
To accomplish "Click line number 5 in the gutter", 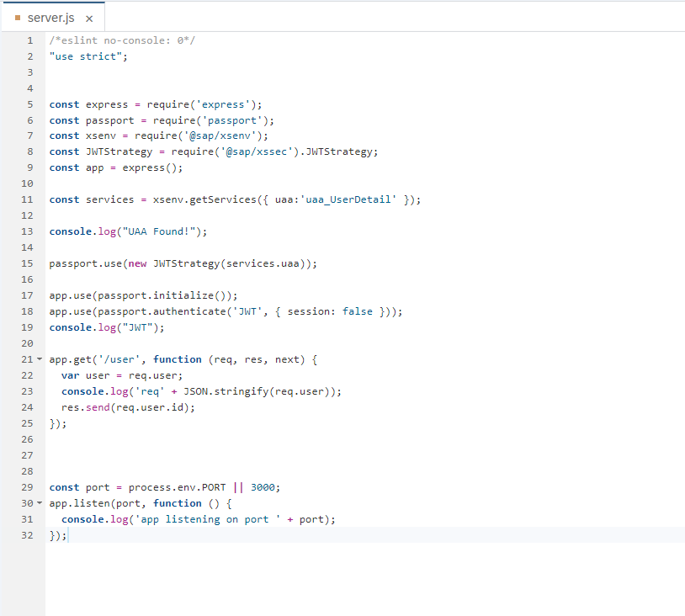I will pyautogui.click(x=29, y=104).
